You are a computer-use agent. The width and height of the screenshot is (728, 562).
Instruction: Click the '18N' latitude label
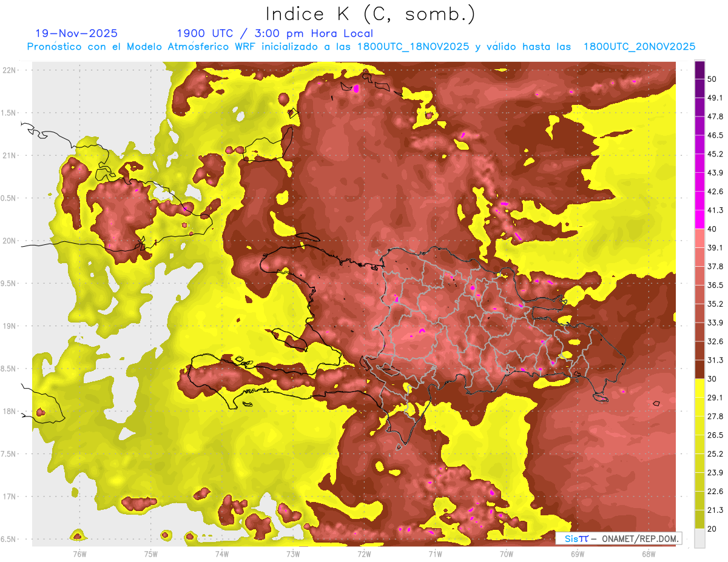8,412
